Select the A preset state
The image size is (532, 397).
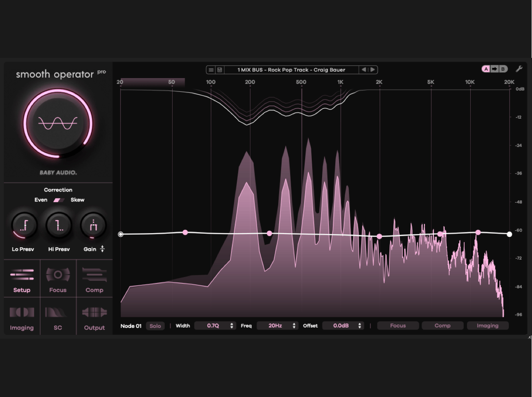486,69
